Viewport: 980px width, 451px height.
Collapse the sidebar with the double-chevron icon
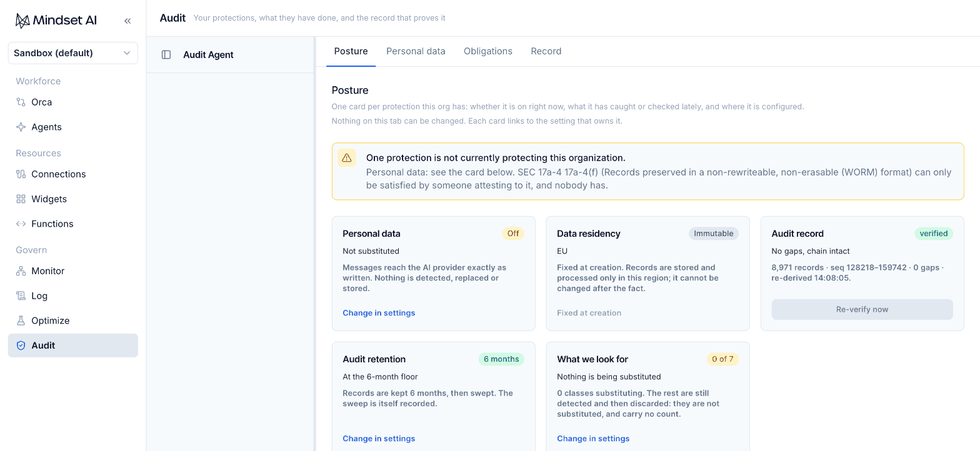click(127, 21)
